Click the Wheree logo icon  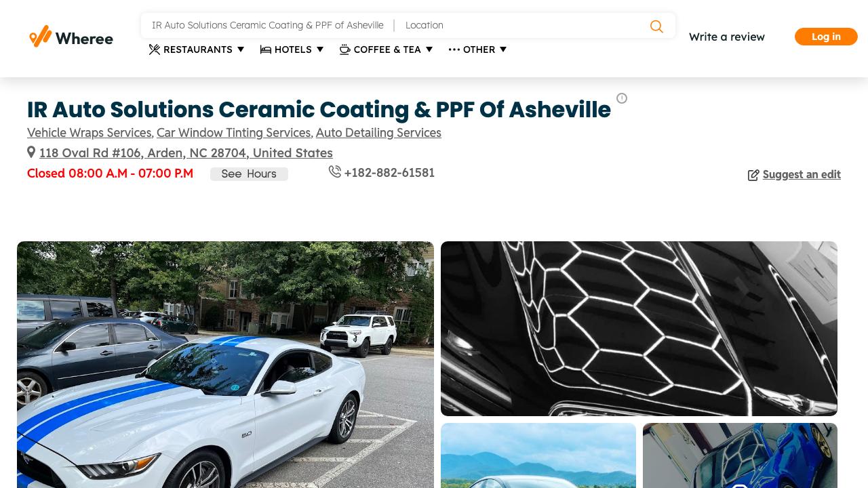[x=40, y=37]
